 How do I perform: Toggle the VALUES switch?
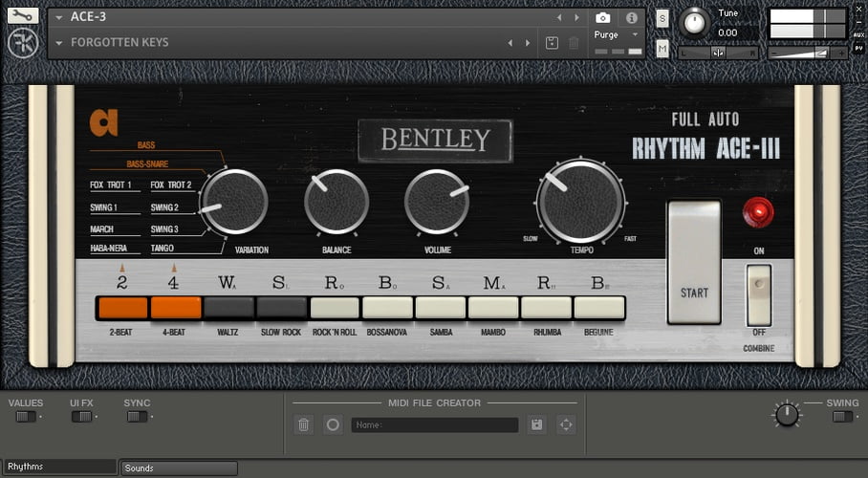tap(26, 417)
